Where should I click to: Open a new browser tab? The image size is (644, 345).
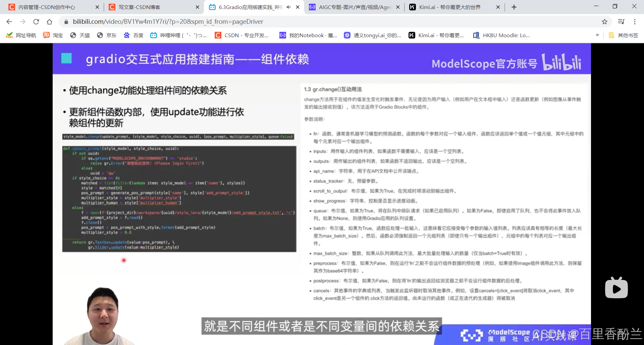pyautogui.click(x=514, y=7)
